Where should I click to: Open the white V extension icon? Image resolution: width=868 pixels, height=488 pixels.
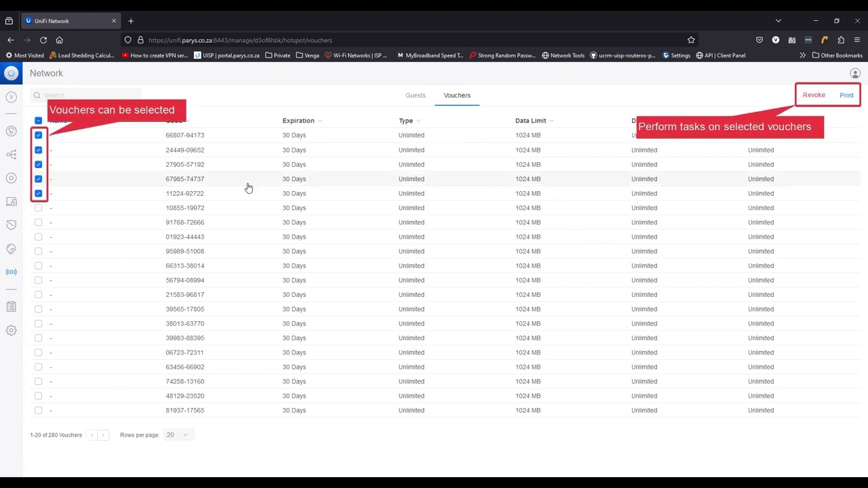pos(776,40)
